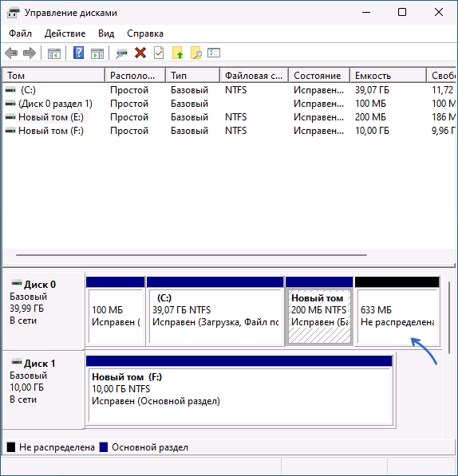458x476 pixels.
Task: Open the Вид menu
Action: point(106,33)
